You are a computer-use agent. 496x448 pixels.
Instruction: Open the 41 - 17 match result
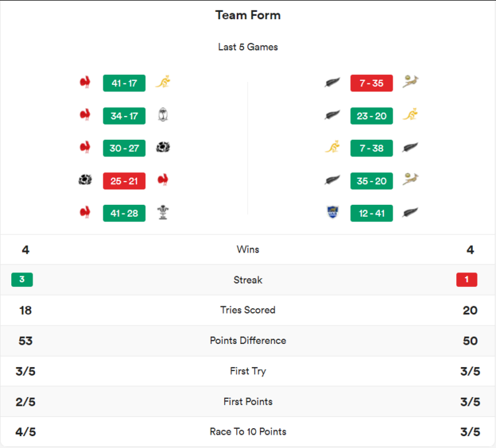[124, 83]
